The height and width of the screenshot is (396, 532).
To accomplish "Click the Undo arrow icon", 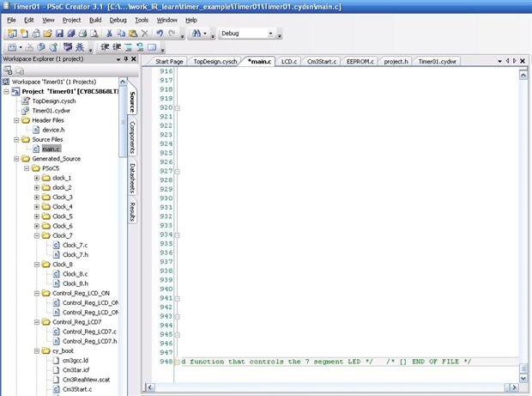I will coord(159,34).
